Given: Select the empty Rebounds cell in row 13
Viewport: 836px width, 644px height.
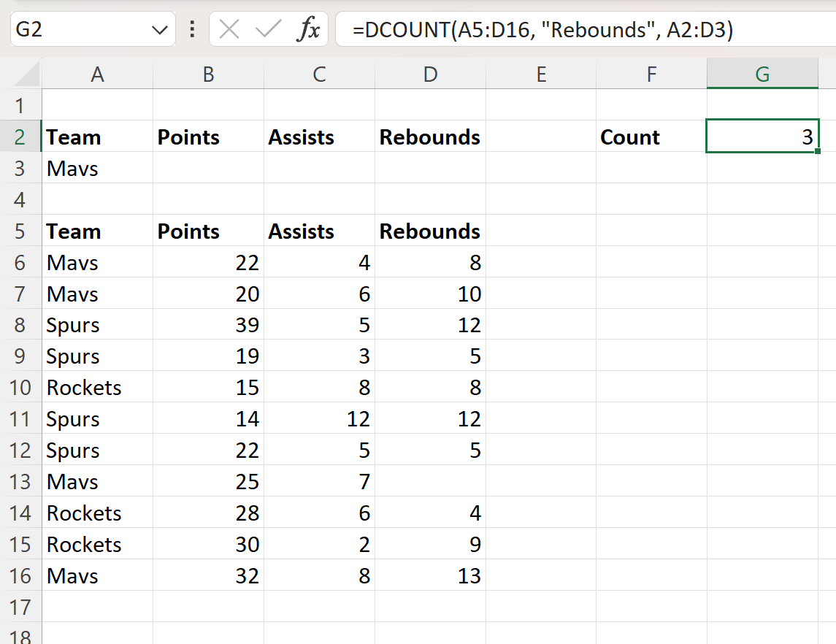Looking at the screenshot, I should pos(429,481).
